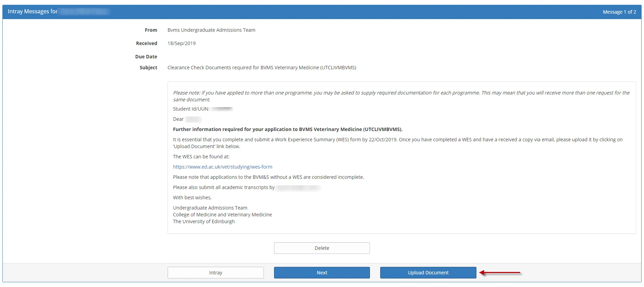
Task: Click the 'applications without a WES' notice
Action: tap(268, 177)
